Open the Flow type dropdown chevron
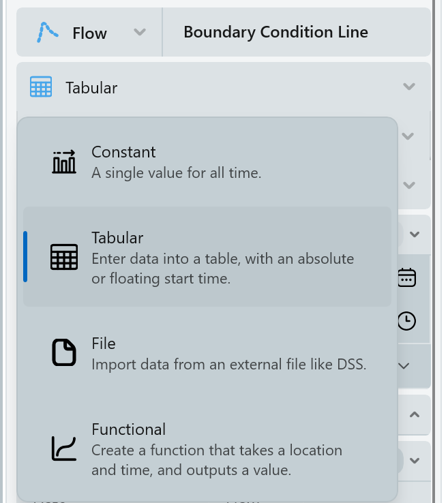Viewport: 448px width, 503px height. (140, 32)
